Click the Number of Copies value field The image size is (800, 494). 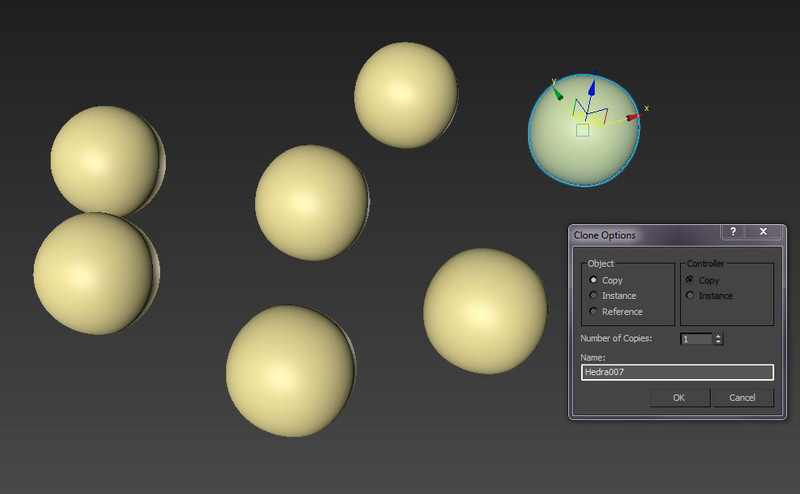tap(697, 339)
